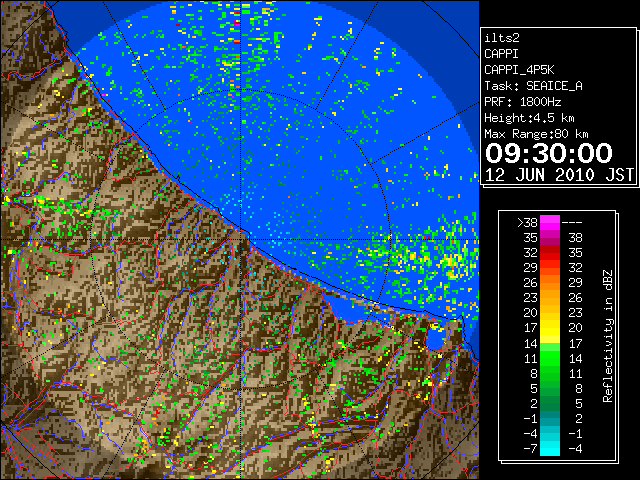
Task: Click the "CAPPI_4P5K" product name
Action: click(519, 70)
